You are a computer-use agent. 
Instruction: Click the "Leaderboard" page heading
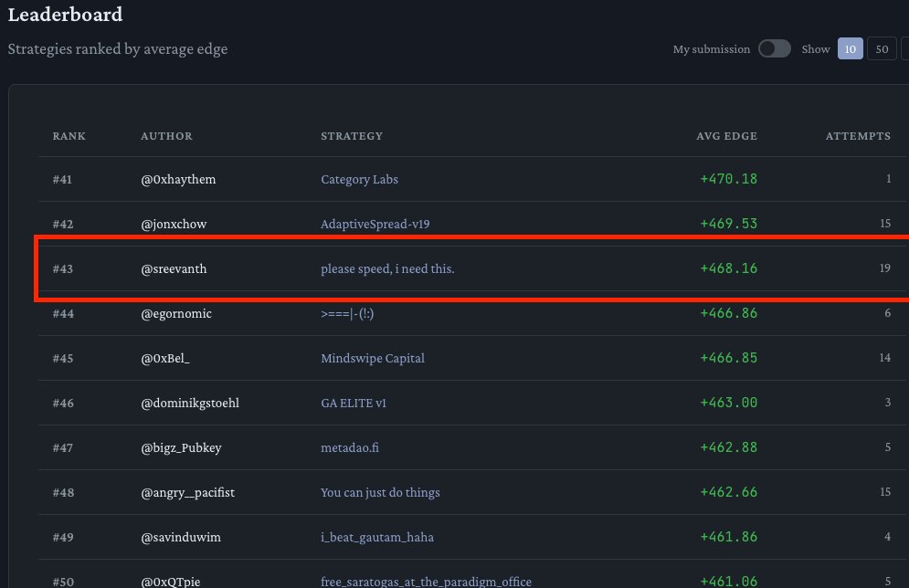(65, 15)
